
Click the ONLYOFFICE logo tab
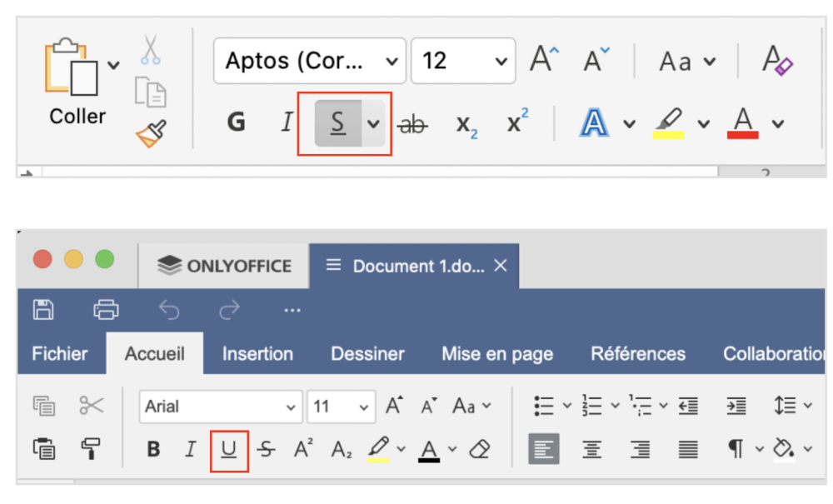point(224,266)
